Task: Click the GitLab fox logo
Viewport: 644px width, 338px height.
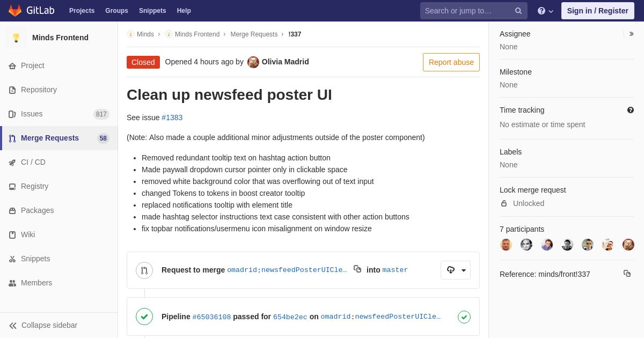Action: coord(15,11)
